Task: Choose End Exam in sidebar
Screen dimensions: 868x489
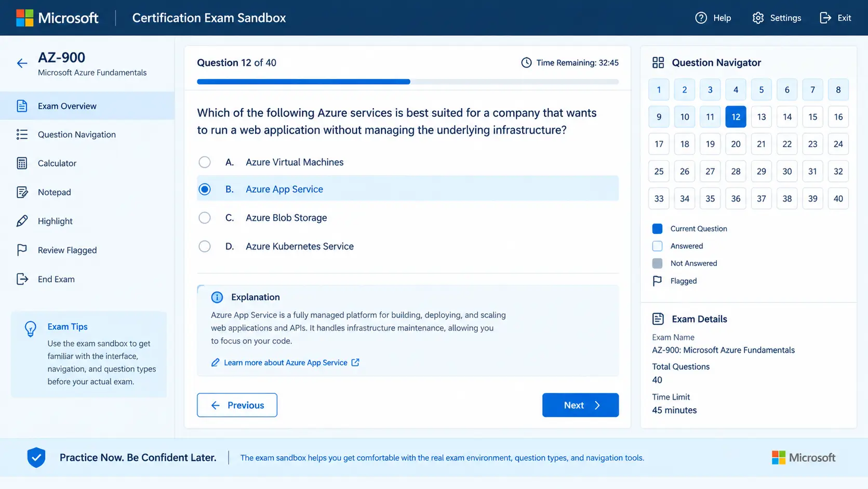Action: pyautogui.click(x=87, y=279)
